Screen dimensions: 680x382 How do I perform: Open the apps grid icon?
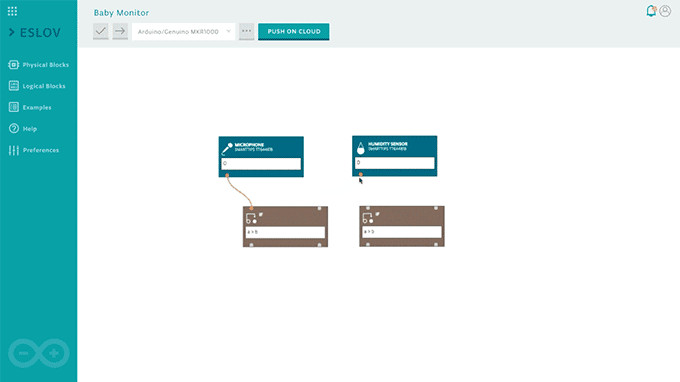click(12, 11)
